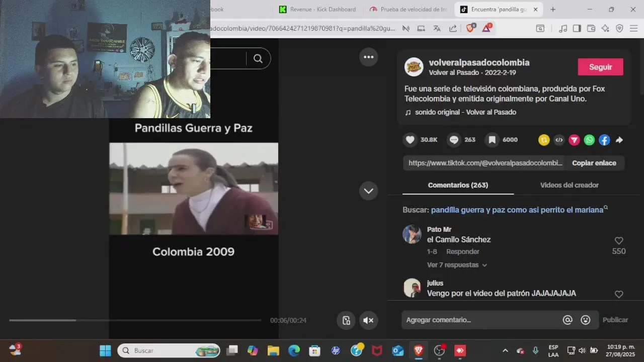Open Brave hamburger main menu
This screenshot has width=644, height=362.
coord(634,29)
